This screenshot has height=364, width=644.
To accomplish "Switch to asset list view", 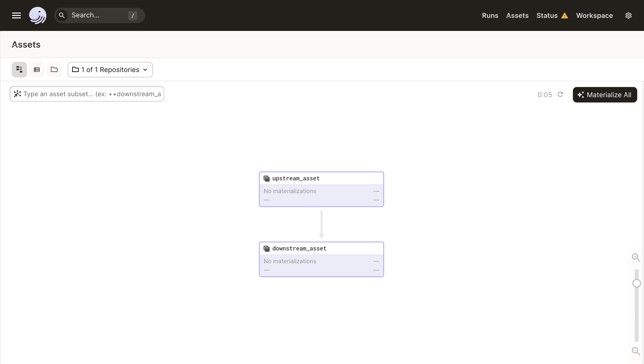I will pyautogui.click(x=37, y=70).
